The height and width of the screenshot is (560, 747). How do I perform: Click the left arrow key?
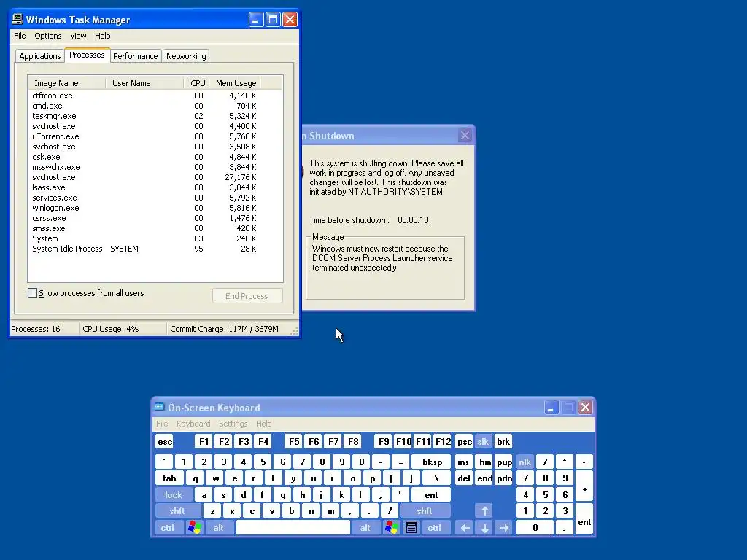coord(465,527)
